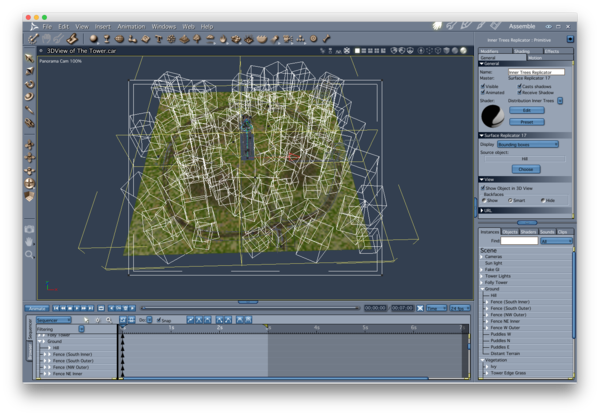Open the Windows menu
This screenshot has height=416, width=600.
point(164,26)
